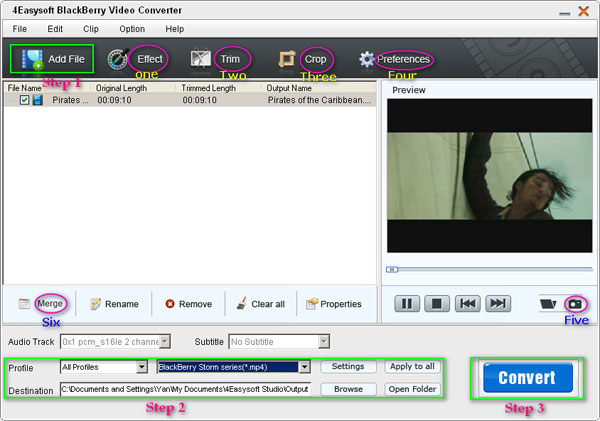Click the Pirates of the Caribbean output name
600x421 pixels.
click(320, 100)
